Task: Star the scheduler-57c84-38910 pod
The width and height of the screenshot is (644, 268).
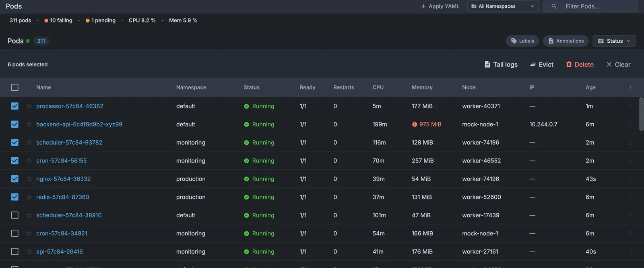Action: (x=29, y=215)
